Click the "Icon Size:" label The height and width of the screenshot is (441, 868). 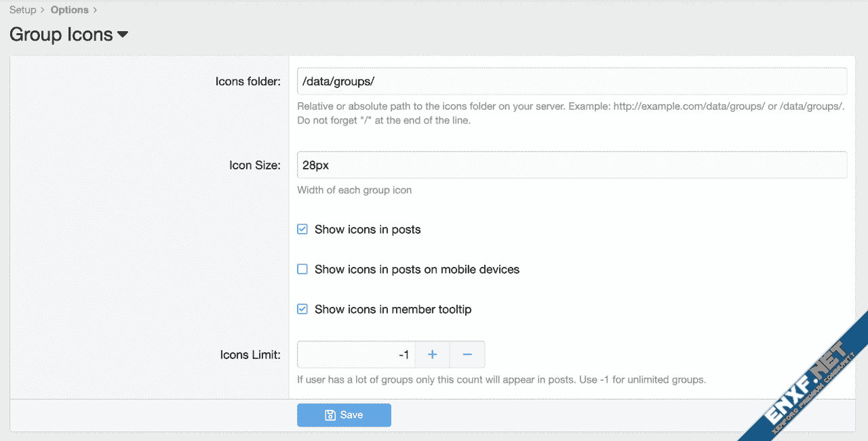point(254,165)
